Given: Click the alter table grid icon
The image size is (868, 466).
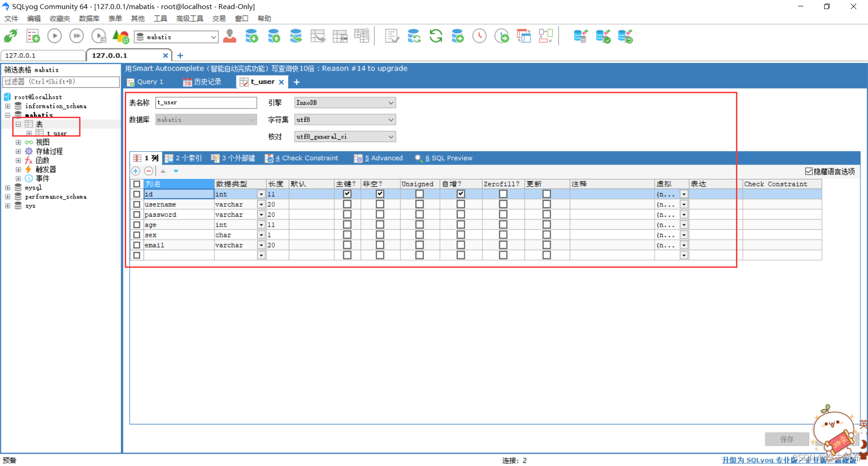Looking at the screenshot, I should pyautogui.click(x=340, y=36).
